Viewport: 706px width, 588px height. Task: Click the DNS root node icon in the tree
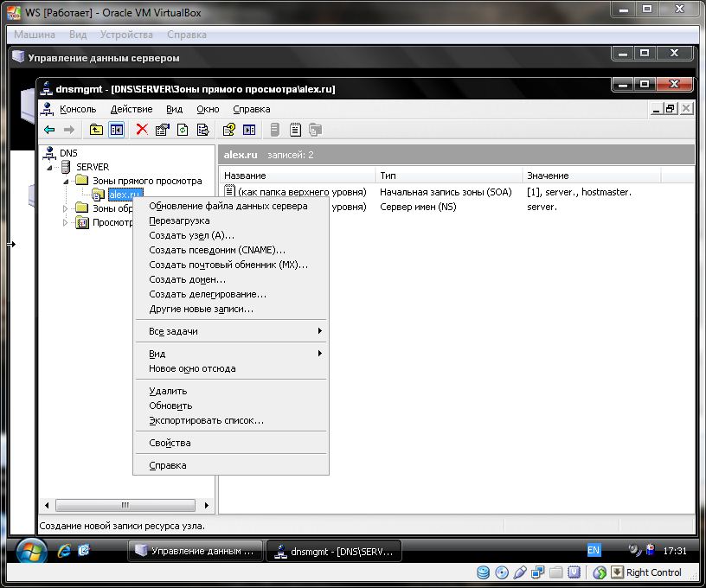48,153
